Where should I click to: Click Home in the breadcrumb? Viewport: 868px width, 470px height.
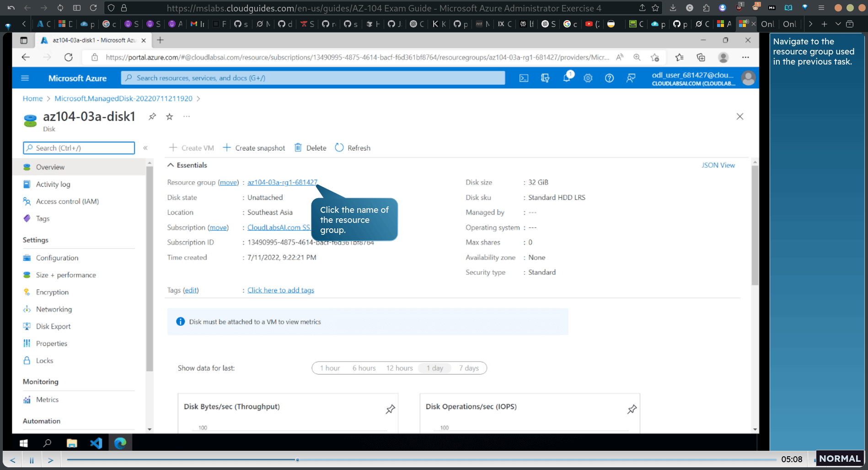[x=32, y=98]
